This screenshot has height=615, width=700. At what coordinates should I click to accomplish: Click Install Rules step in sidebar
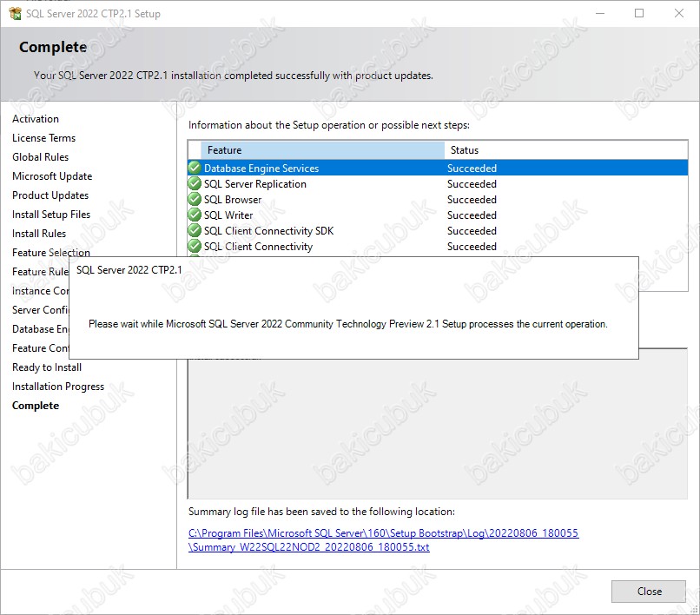point(39,234)
